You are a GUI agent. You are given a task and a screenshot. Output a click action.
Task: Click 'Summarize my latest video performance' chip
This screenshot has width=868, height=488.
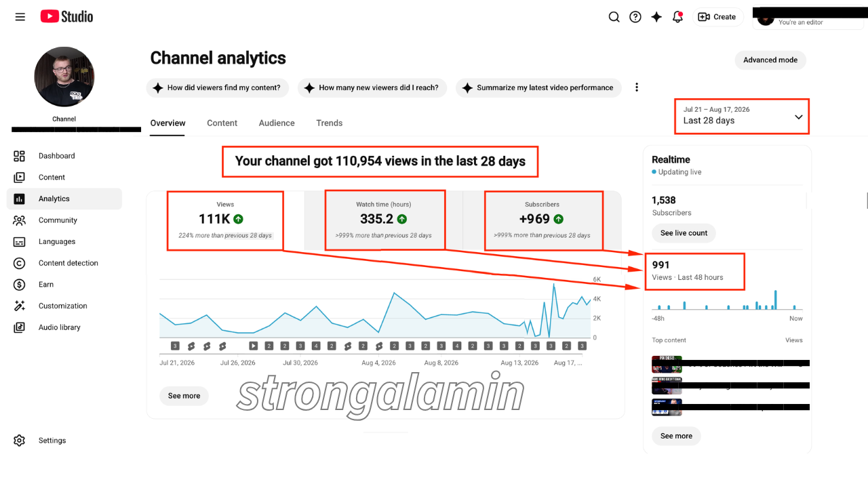[x=538, y=87]
